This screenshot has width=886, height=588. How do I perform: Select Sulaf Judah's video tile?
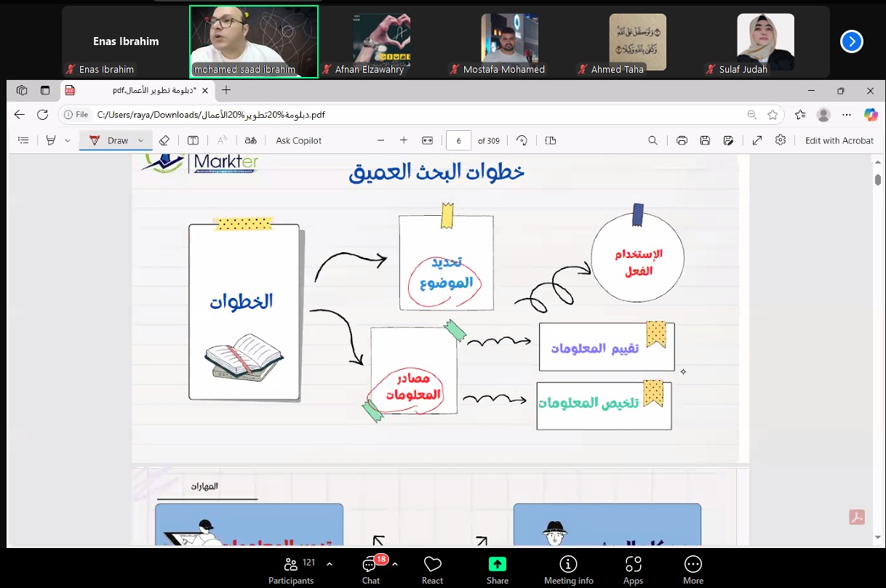point(766,42)
